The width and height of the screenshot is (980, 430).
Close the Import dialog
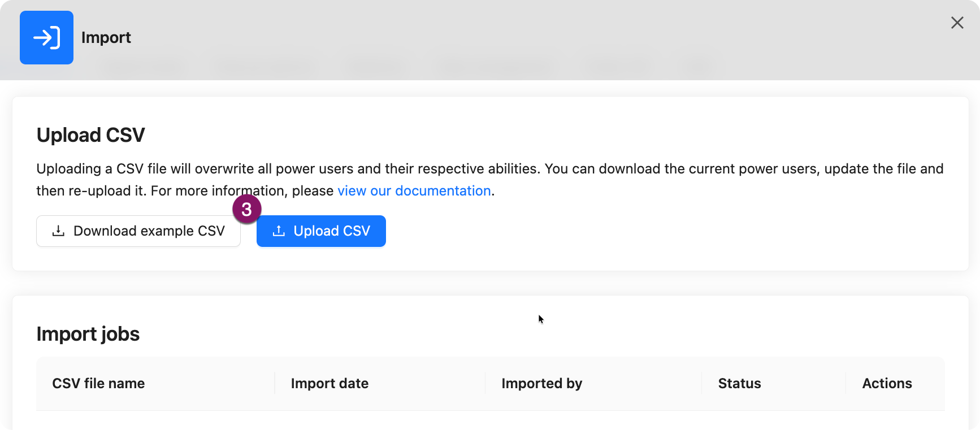[957, 23]
